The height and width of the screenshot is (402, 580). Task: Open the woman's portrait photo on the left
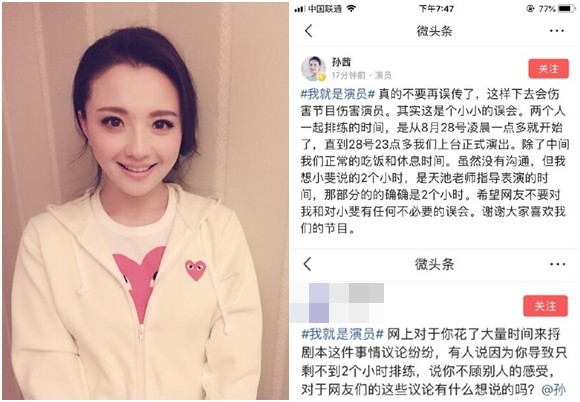pyautogui.click(x=145, y=201)
